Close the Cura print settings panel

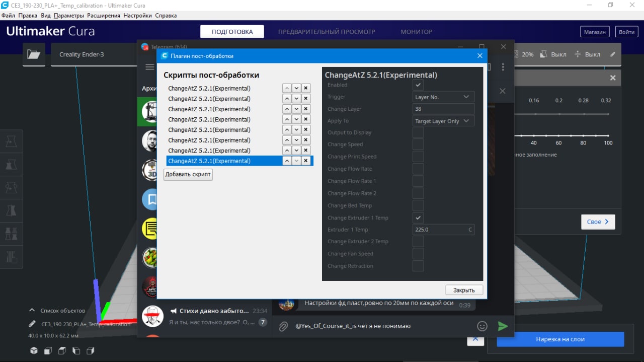[613, 78]
